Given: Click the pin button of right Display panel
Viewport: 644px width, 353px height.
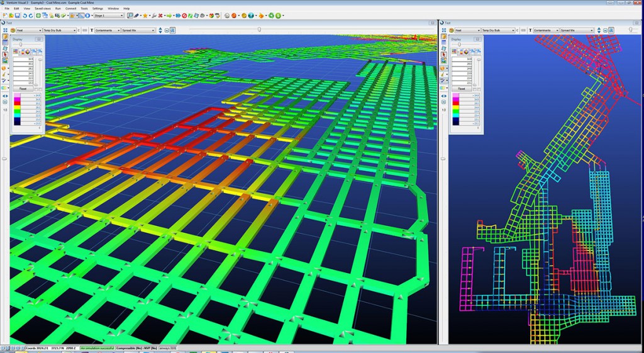Looking at the screenshot, I should click(478, 39).
